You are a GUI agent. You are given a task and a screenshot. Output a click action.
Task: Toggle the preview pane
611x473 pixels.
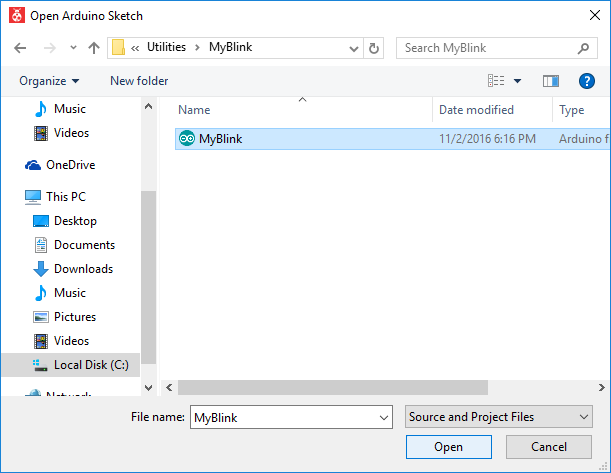[x=551, y=81]
